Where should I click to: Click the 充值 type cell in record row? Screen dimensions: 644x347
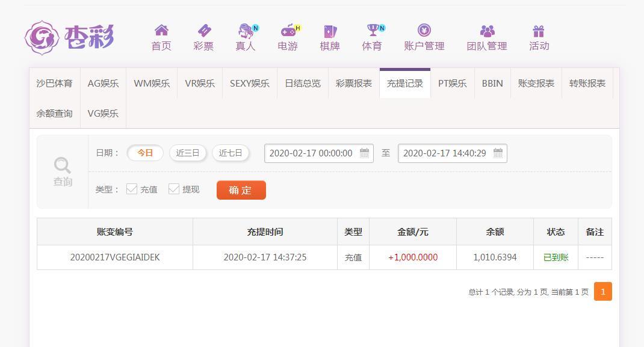(353, 257)
